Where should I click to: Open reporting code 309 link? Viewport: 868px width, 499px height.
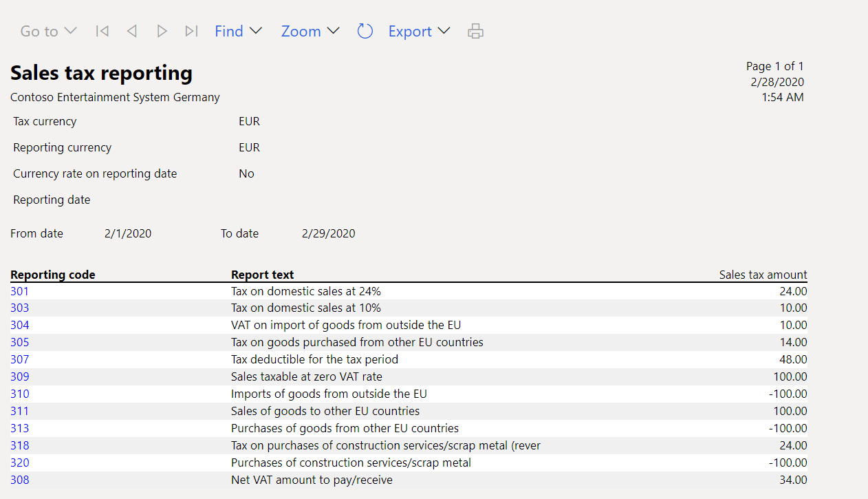20,377
